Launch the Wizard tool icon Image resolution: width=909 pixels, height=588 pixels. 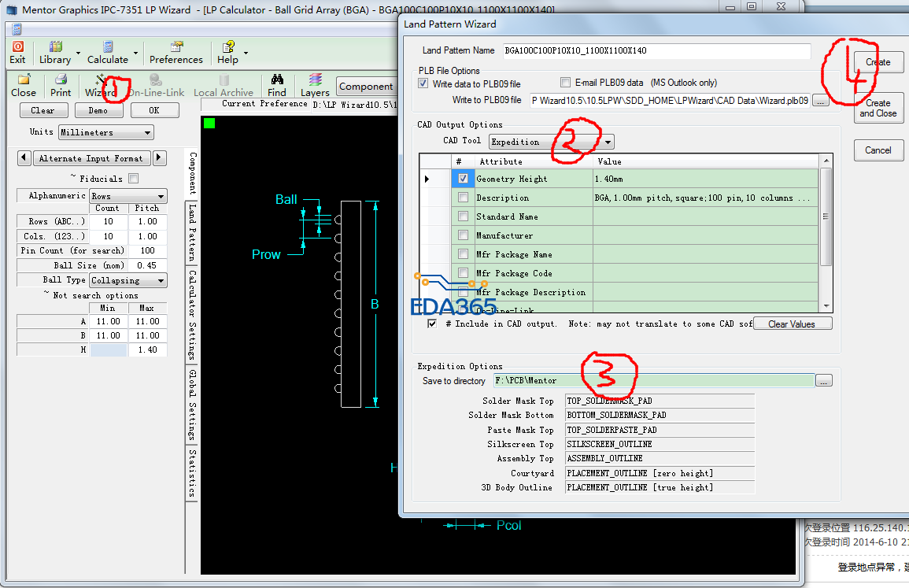coord(101,85)
